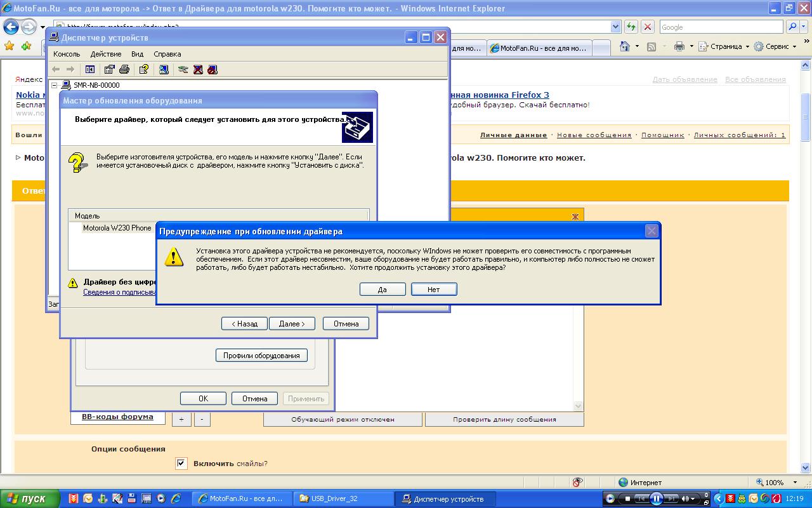Image resolution: width=812 pixels, height=508 pixels.
Task: Open Новые сообщения forum link
Action: pyautogui.click(x=594, y=135)
